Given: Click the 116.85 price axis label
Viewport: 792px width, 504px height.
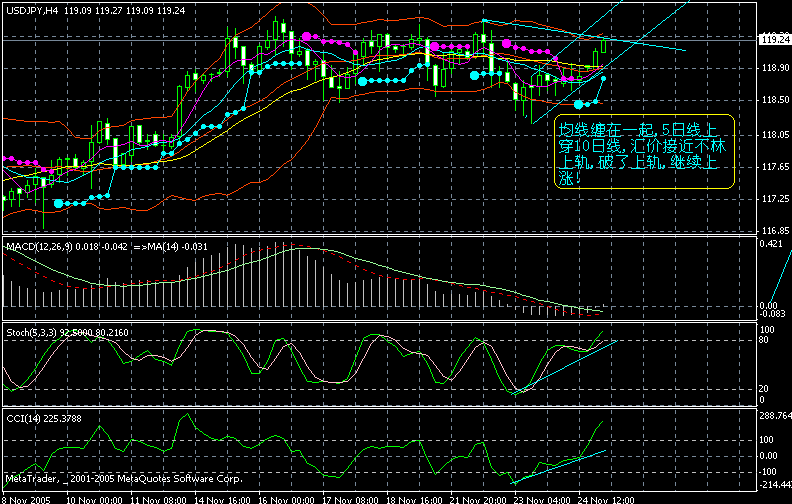Looking at the screenshot, I should point(775,231).
